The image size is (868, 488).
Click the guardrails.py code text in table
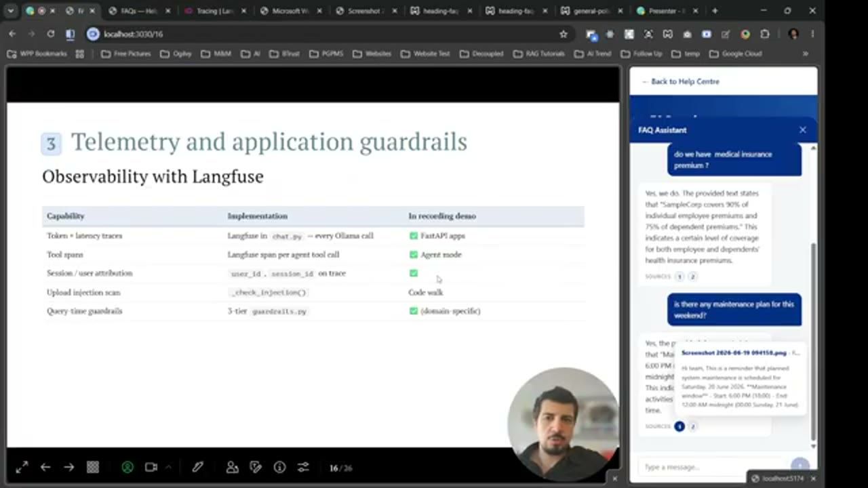coord(279,311)
